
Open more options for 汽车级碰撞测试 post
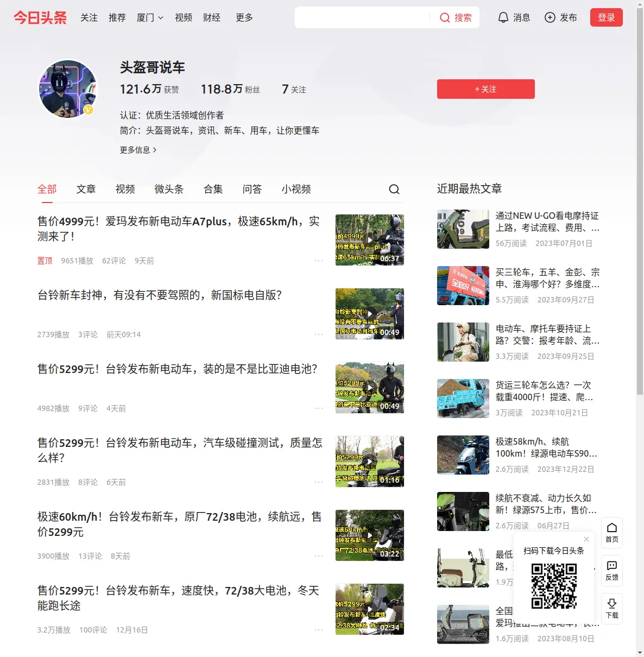[x=319, y=482]
